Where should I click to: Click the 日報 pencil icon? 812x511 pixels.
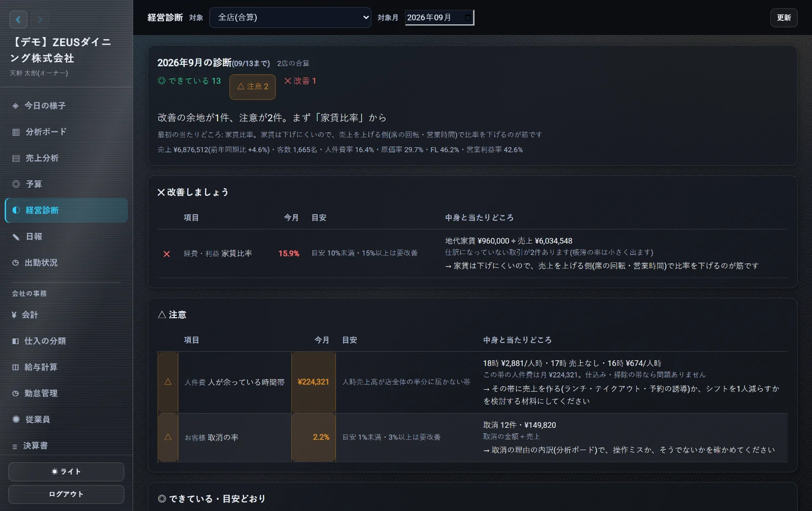tap(16, 236)
